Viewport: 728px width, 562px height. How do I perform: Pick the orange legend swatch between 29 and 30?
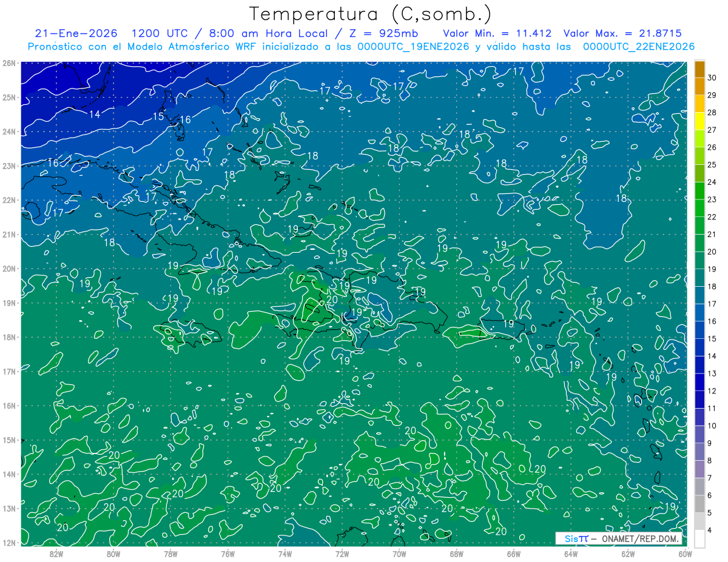point(699,86)
